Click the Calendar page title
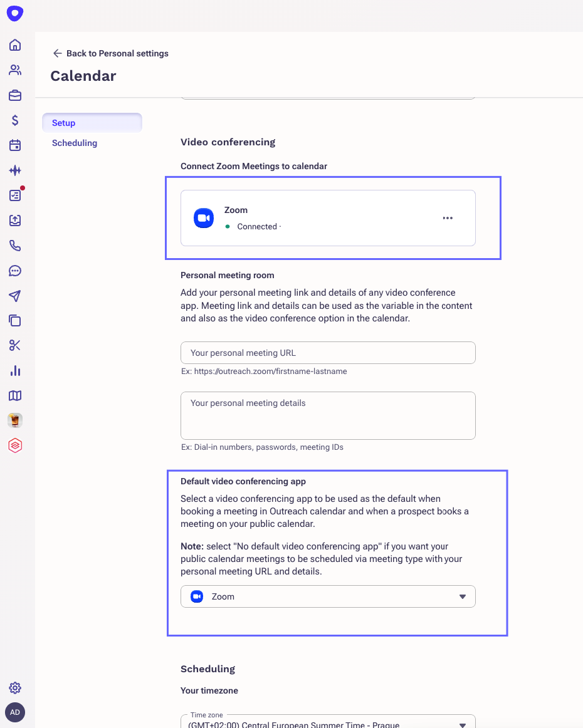 (83, 76)
